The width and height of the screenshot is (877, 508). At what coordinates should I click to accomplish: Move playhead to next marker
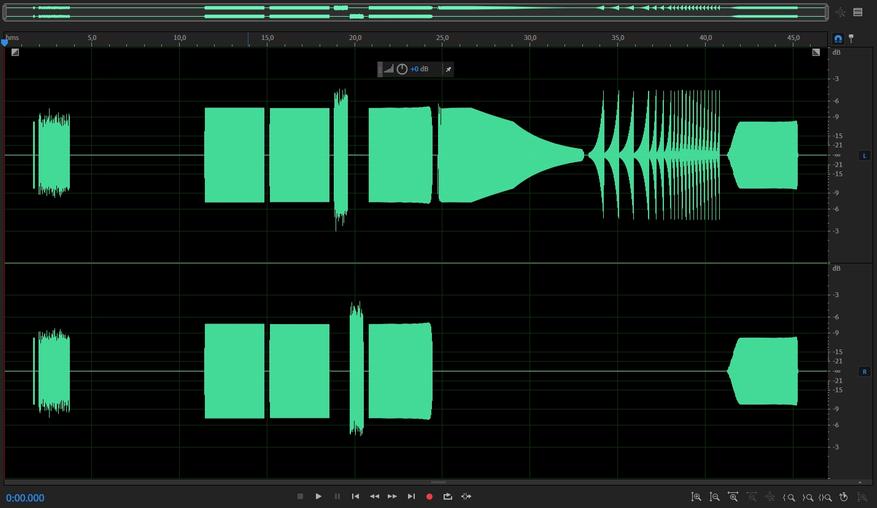click(411, 496)
